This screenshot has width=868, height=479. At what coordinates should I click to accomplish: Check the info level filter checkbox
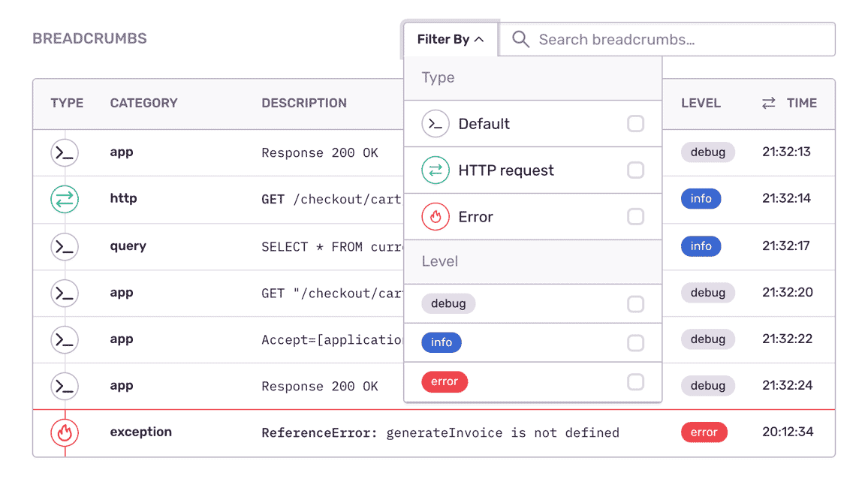(635, 342)
